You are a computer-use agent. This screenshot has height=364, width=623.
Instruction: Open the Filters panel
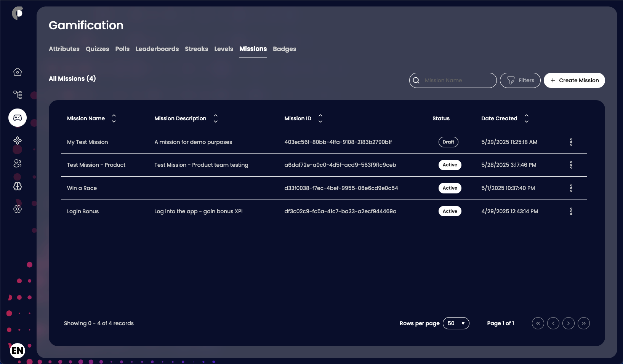coord(520,80)
